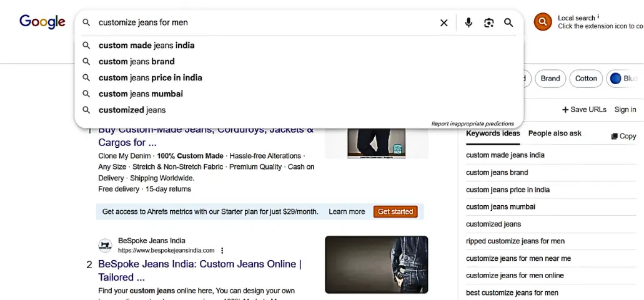
Task: Clear the search box with X
Action: (x=444, y=23)
